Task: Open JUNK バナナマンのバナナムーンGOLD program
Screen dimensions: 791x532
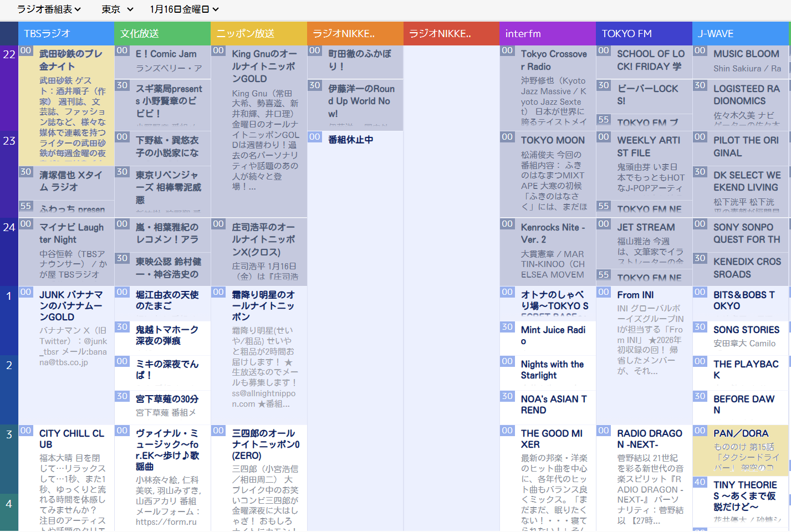Action: tap(71, 306)
